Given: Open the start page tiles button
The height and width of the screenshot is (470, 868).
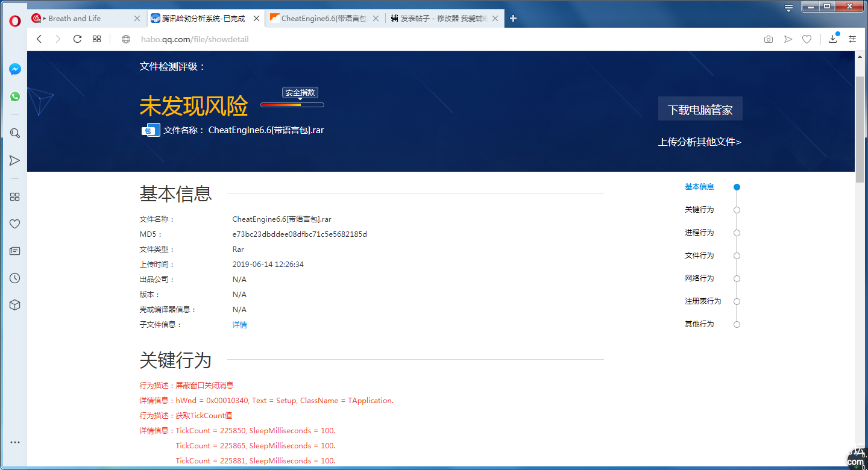Looking at the screenshot, I should 96,39.
